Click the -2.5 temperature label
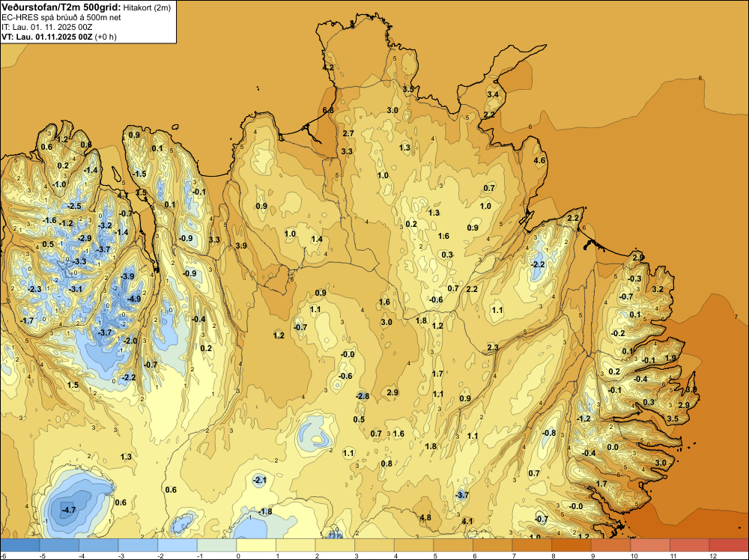 [x=74, y=206]
